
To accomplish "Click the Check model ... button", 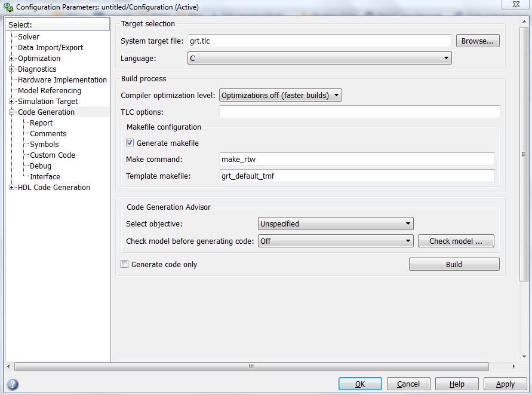I will coord(455,241).
